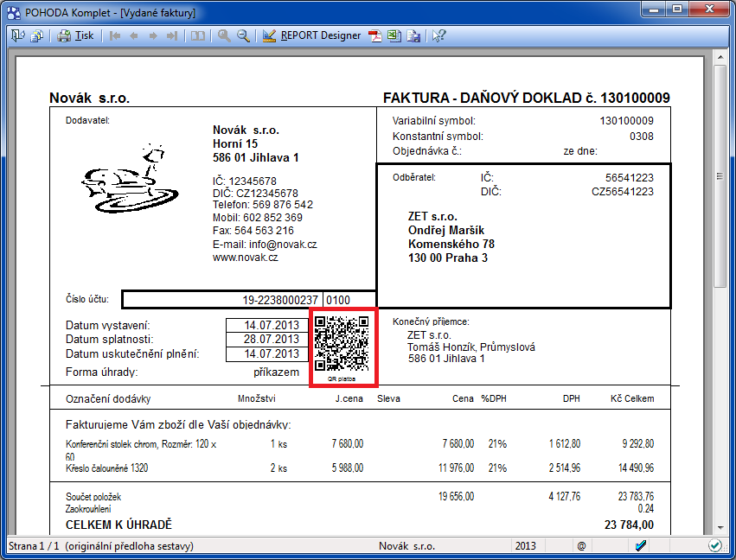Viewport: 736px width, 560px height.
Task: Go to the first page arrow
Action: (114, 35)
